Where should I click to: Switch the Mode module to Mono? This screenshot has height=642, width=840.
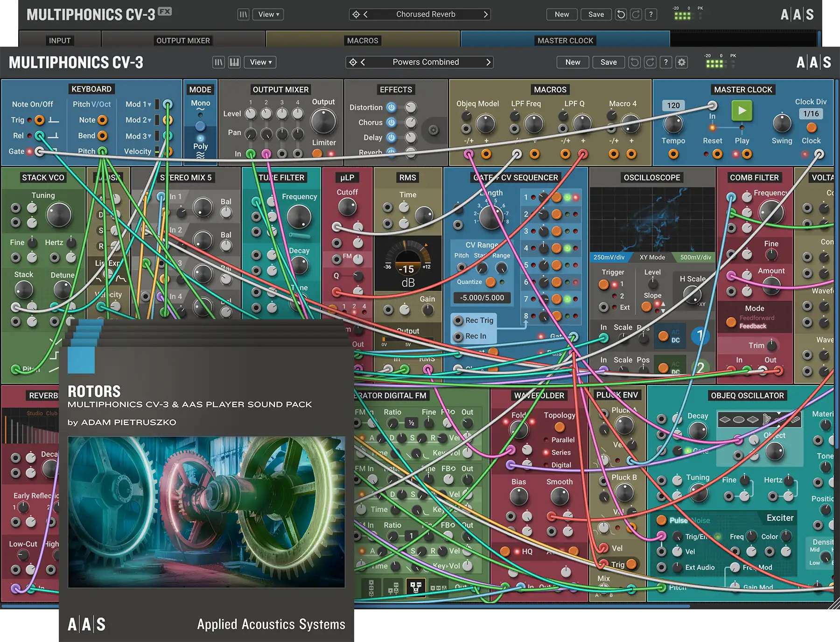point(200,103)
